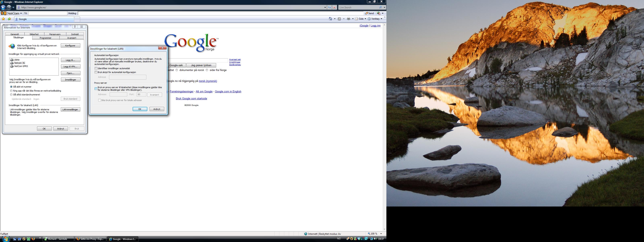Click the Refresh icon beside the address bar
This screenshot has height=242, width=644.
click(329, 7)
